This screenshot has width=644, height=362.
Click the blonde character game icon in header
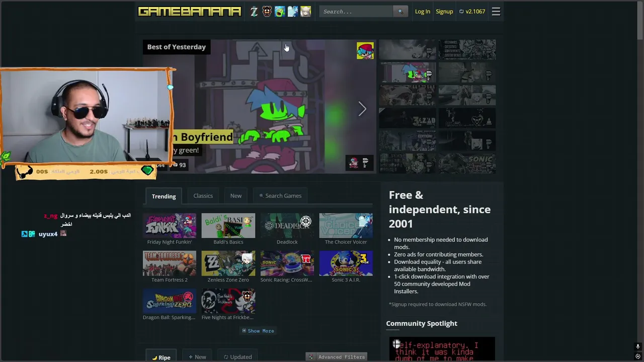(305, 12)
